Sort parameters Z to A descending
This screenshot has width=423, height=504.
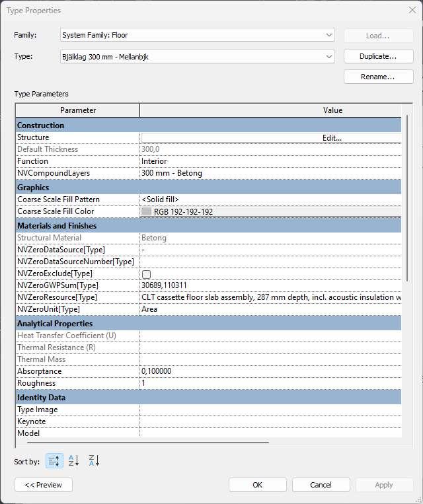point(94,461)
